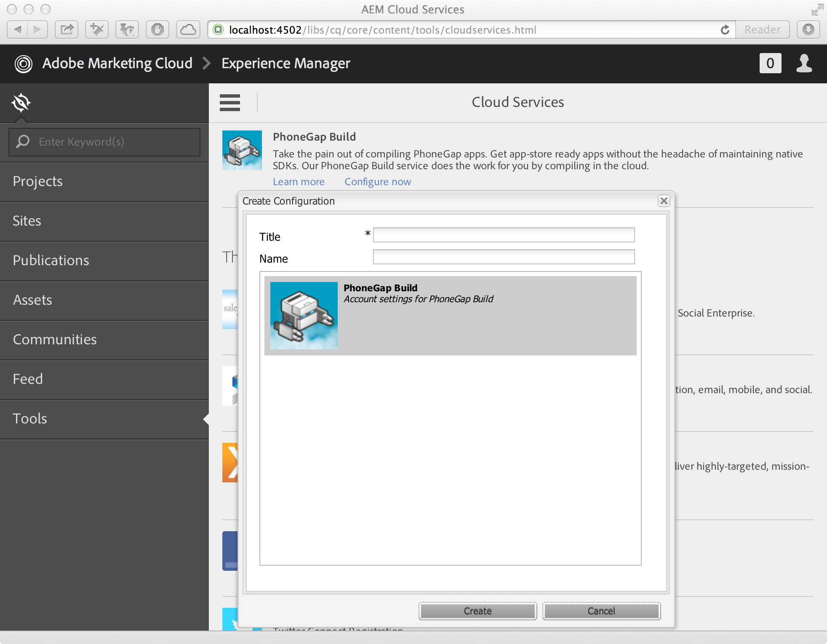The image size is (827, 644).
Task: Click the Title text field
Action: point(504,235)
